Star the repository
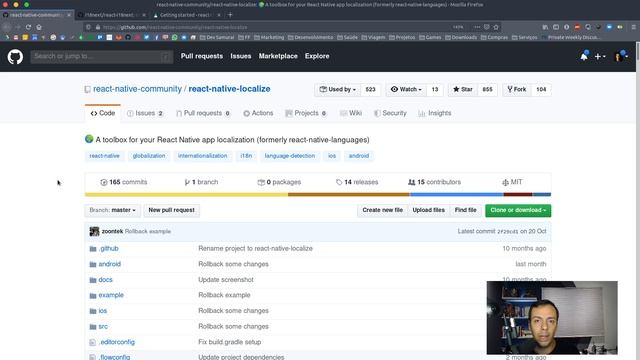Viewport: 640px width, 360px height. (x=463, y=89)
